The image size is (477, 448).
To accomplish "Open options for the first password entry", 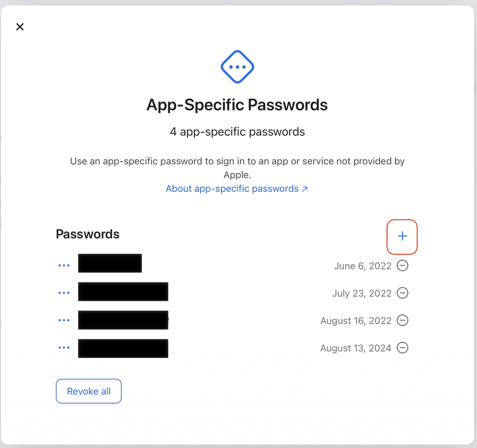I will [64, 265].
